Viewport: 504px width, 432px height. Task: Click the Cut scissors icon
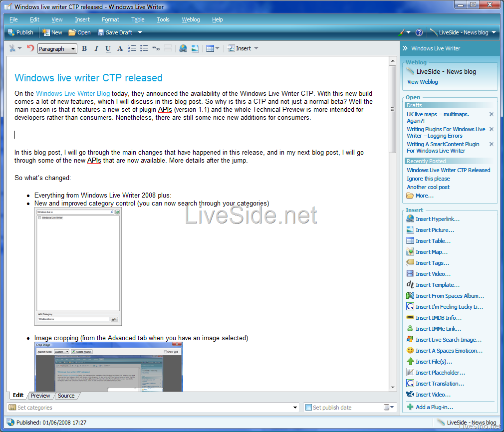click(x=12, y=48)
